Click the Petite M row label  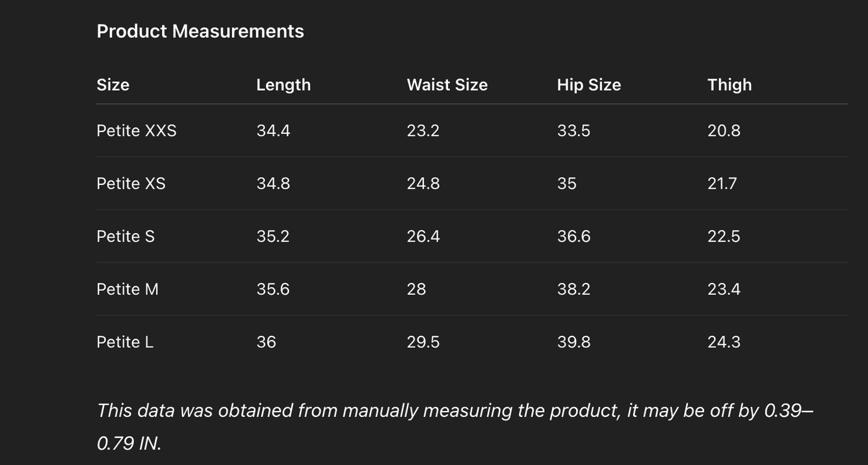click(x=127, y=289)
